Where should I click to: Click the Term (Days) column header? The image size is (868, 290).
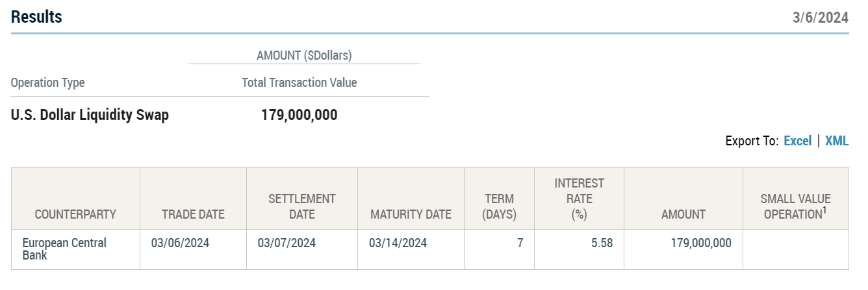498,206
